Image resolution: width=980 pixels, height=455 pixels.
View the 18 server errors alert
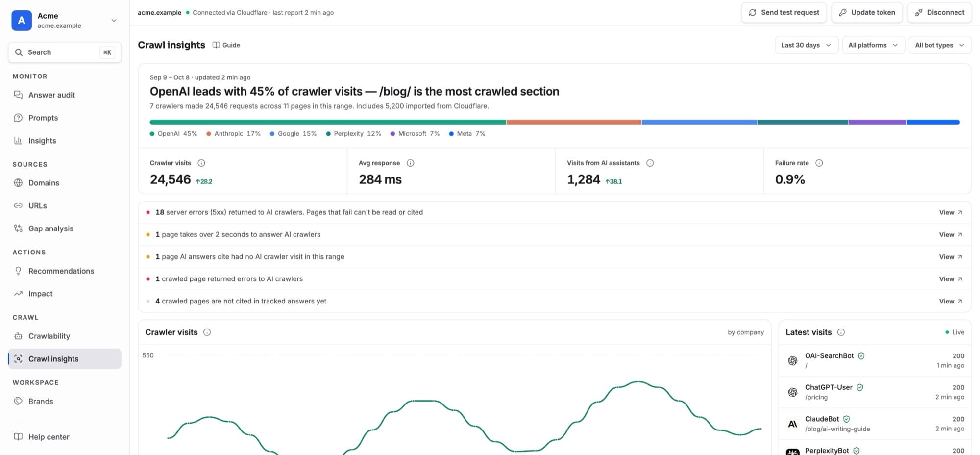(951, 212)
